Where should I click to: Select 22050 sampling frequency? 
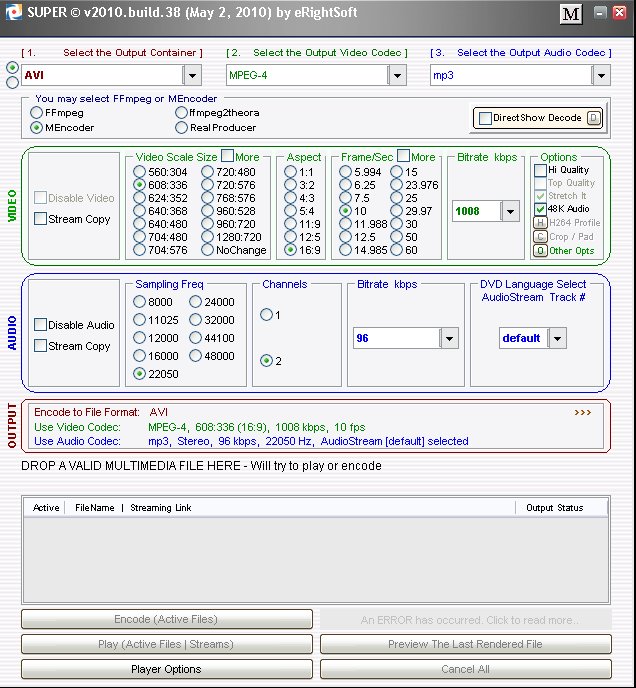coord(140,374)
